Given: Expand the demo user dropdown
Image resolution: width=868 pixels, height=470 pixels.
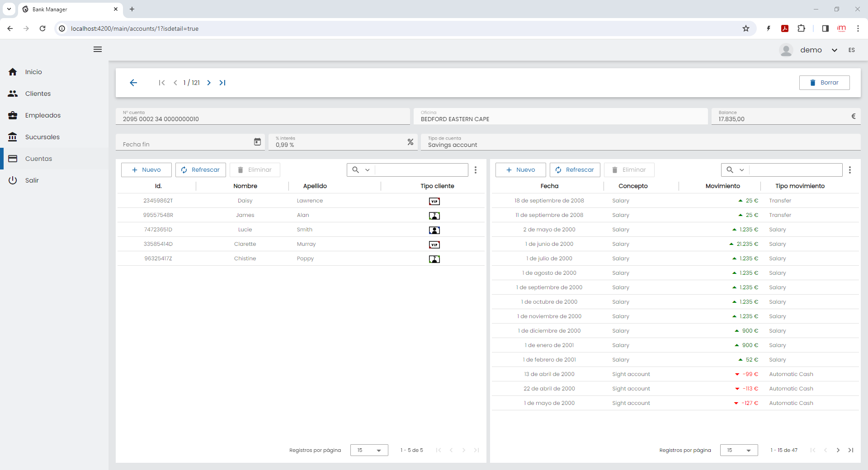Looking at the screenshot, I should point(835,50).
